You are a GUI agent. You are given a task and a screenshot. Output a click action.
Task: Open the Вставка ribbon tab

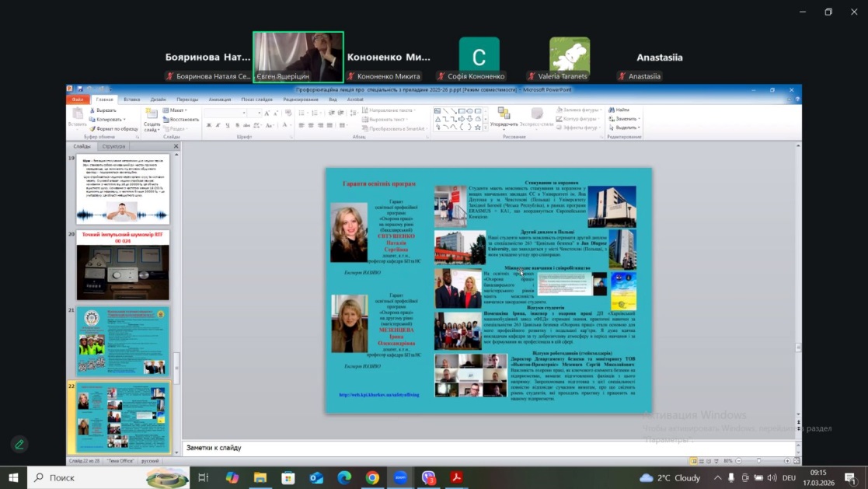tap(131, 100)
